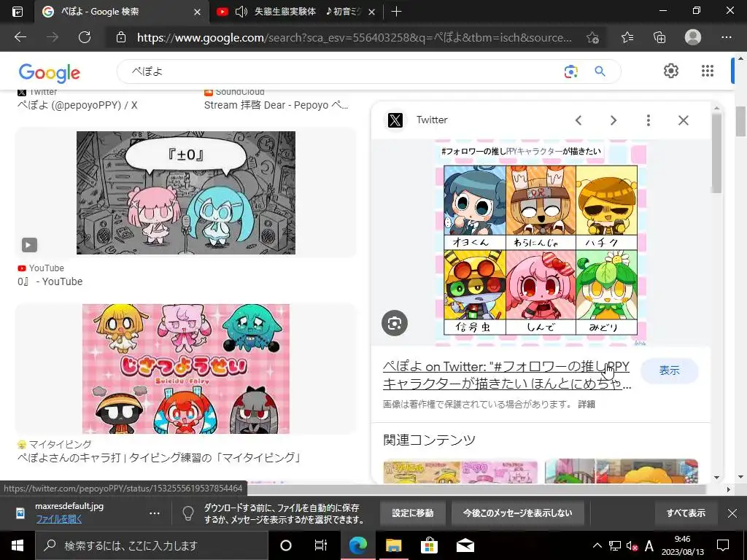Click the すべて表示 downloads button
Image resolution: width=747 pixels, height=560 pixels.
click(686, 513)
